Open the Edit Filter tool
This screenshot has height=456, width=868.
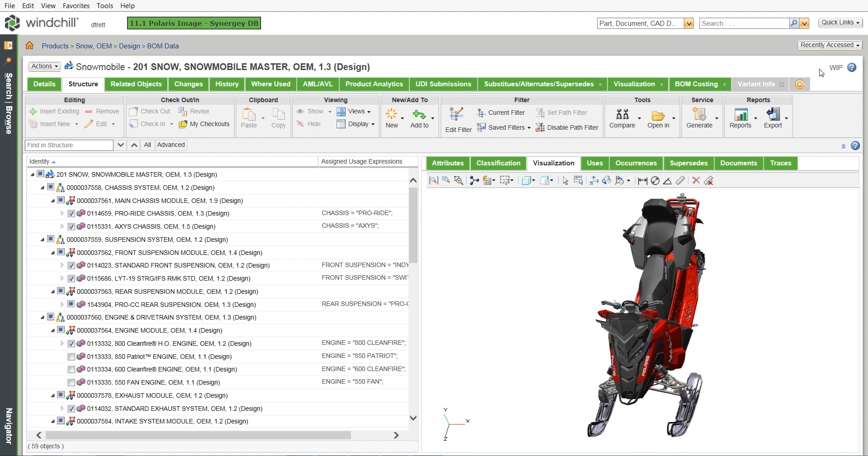tap(458, 120)
